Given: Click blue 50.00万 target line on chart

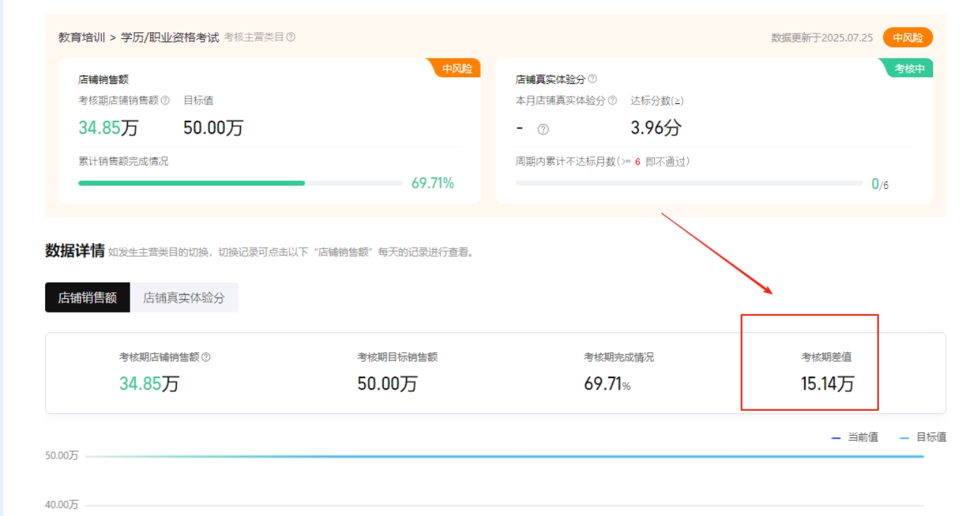Looking at the screenshot, I should tap(505, 456).
